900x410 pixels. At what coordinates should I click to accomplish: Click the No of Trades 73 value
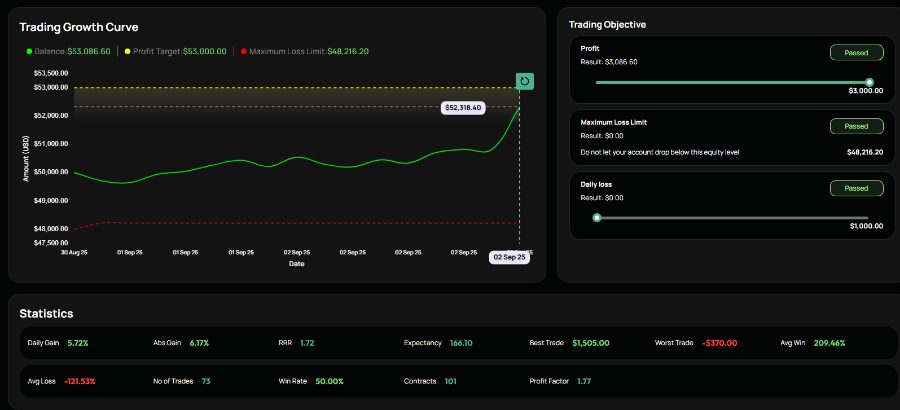pos(205,381)
